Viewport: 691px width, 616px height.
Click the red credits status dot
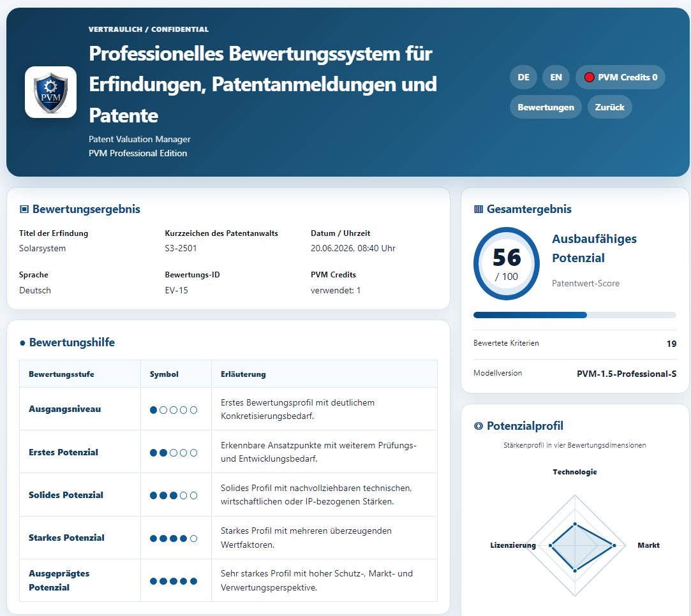589,77
